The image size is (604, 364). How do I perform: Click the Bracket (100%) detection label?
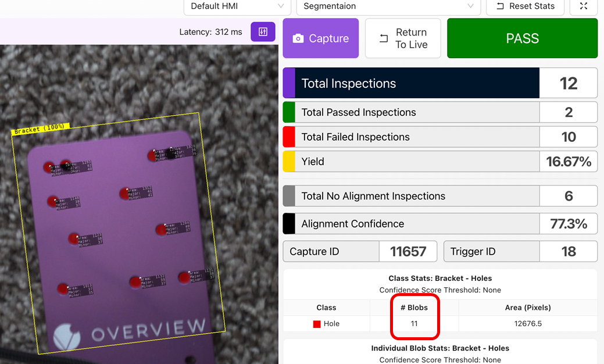tap(40, 129)
